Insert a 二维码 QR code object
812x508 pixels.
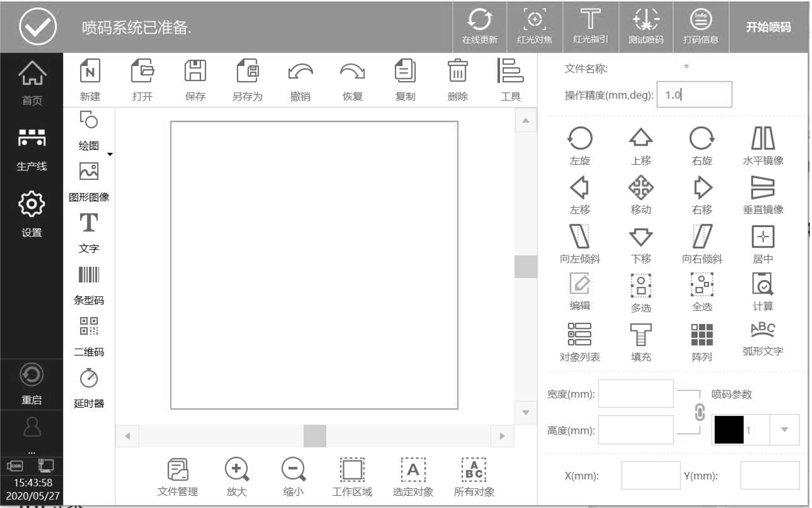pos(89,327)
